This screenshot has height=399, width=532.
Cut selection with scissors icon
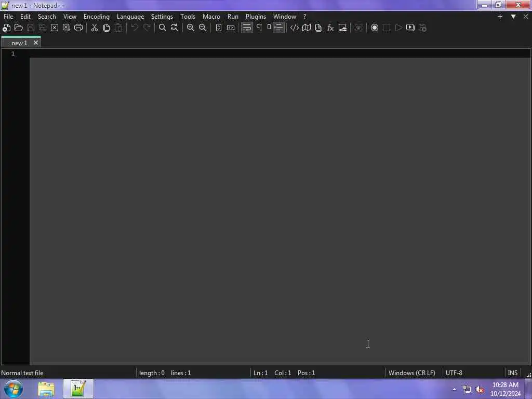click(95, 28)
